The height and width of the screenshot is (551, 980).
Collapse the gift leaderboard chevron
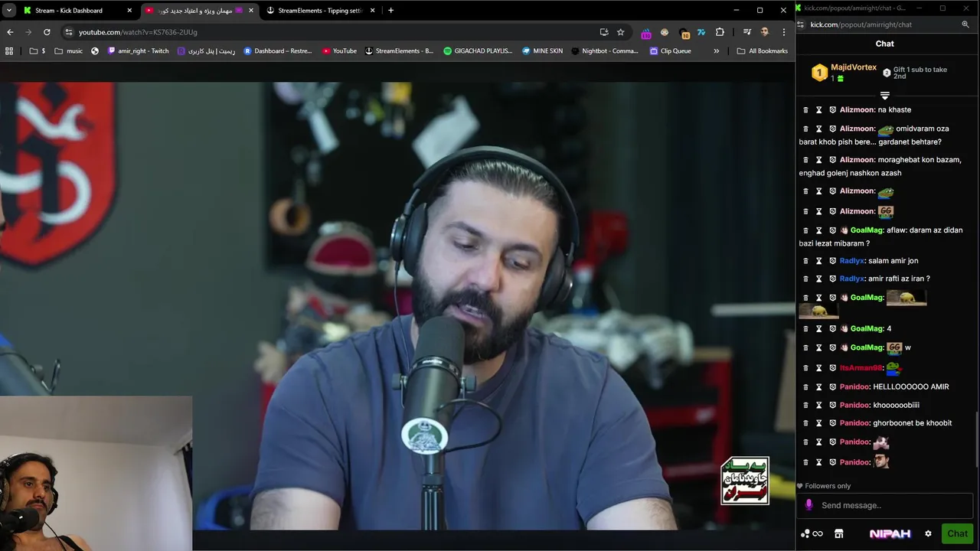click(x=884, y=96)
